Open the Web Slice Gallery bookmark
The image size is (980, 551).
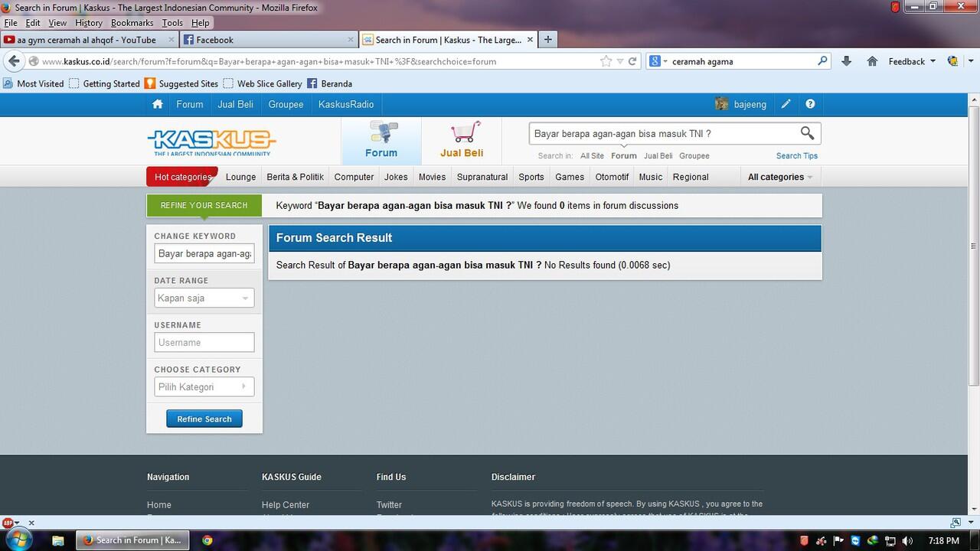262,83
